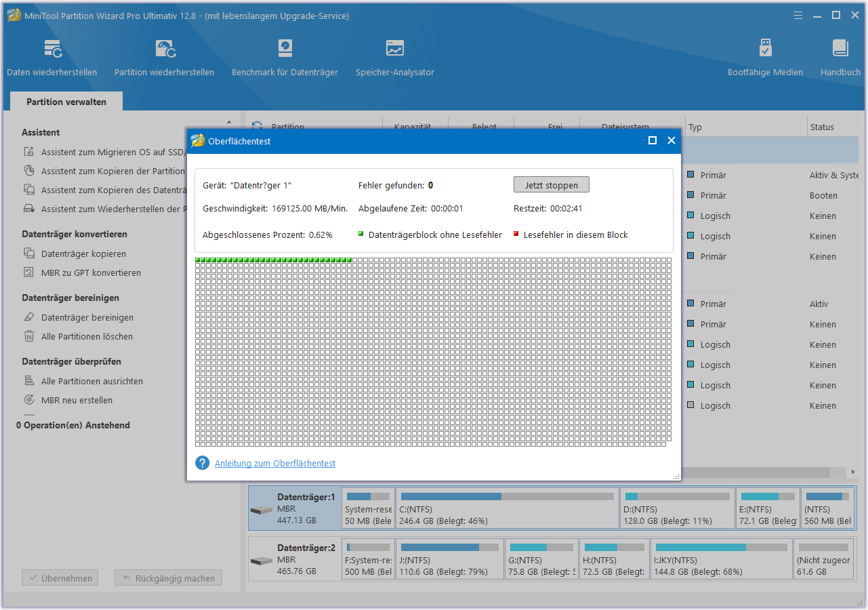Select MBR zu GPT konvertieren entry
The image size is (868, 610).
(91, 272)
